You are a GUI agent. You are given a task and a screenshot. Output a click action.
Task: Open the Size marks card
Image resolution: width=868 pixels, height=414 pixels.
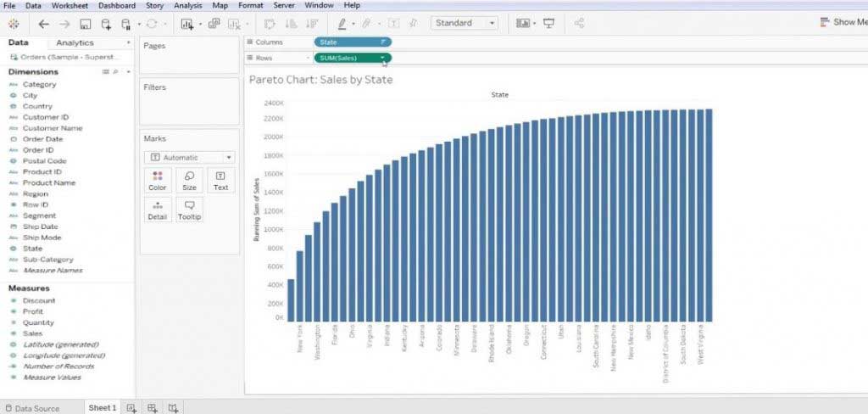point(189,181)
